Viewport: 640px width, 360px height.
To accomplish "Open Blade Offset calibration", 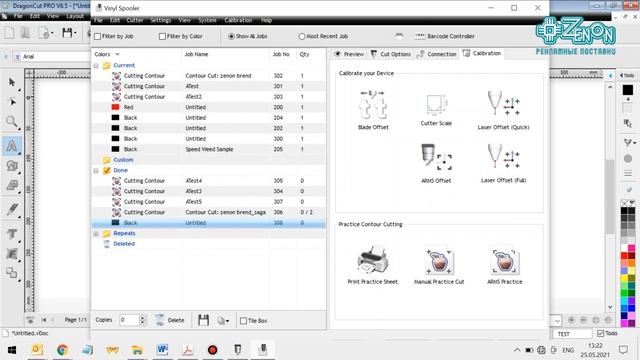I will coord(373,110).
